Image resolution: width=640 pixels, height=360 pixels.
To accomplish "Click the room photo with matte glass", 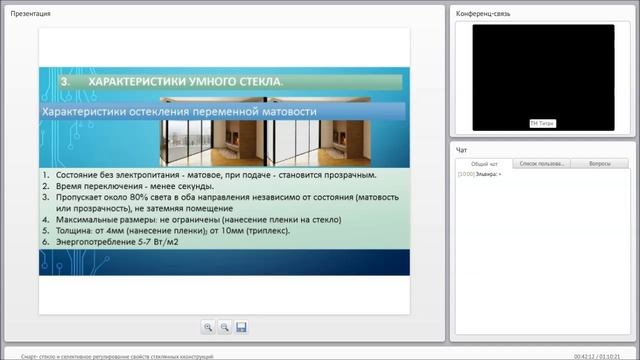I will coord(319,143).
